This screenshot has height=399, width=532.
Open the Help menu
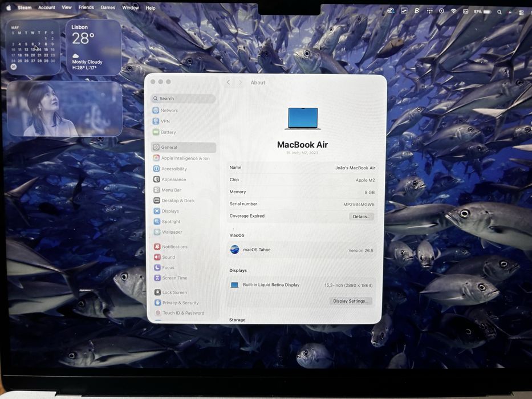tap(151, 8)
